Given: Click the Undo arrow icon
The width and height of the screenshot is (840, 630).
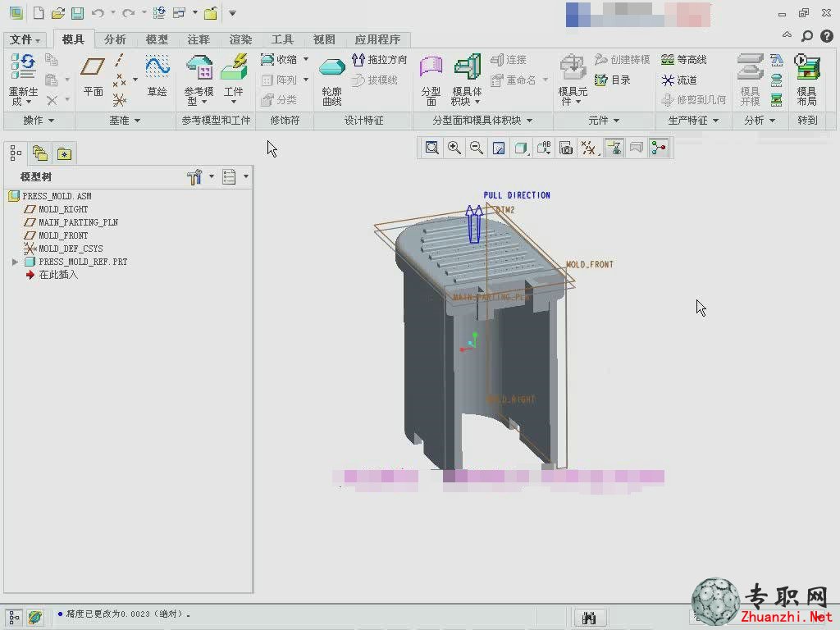Looking at the screenshot, I should point(98,13).
